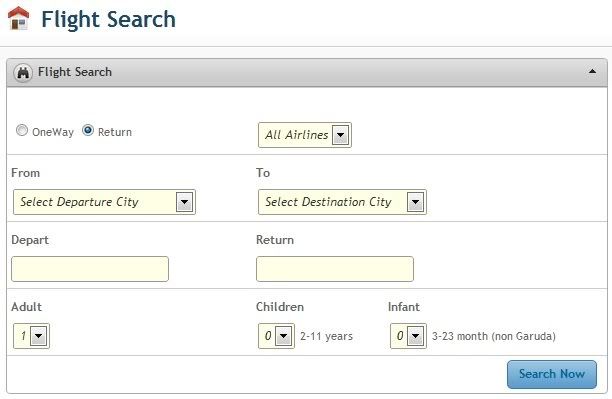Click the arrow button of All Airlines
The height and width of the screenshot is (399, 612).
[340, 135]
